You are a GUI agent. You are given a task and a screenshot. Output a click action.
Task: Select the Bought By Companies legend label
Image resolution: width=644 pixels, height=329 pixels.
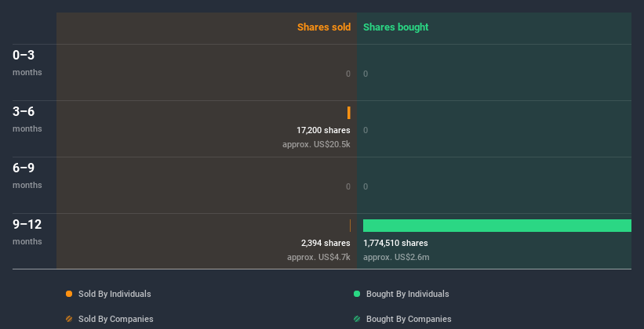point(409,319)
